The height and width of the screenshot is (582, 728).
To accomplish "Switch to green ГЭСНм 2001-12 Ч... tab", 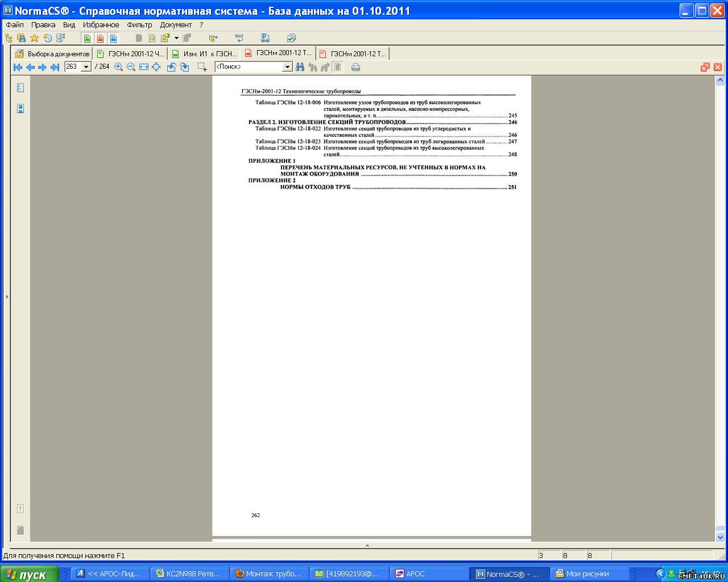I will pos(130,53).
